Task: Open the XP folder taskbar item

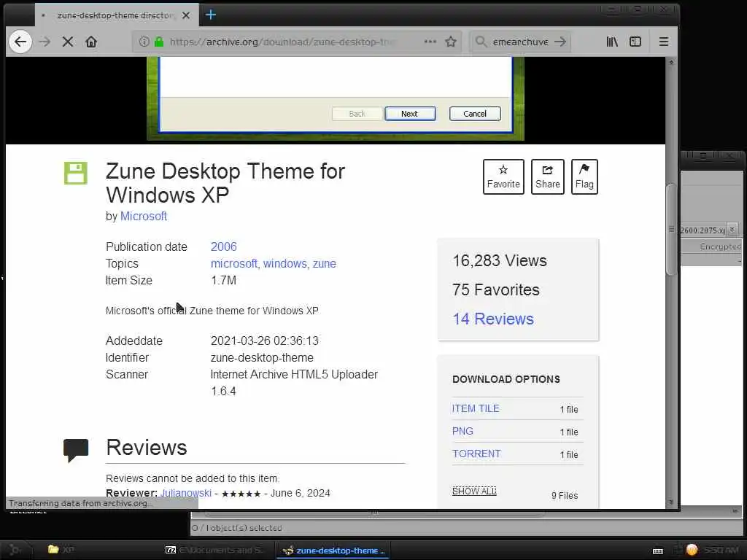Action: click(x=61, y=550)
